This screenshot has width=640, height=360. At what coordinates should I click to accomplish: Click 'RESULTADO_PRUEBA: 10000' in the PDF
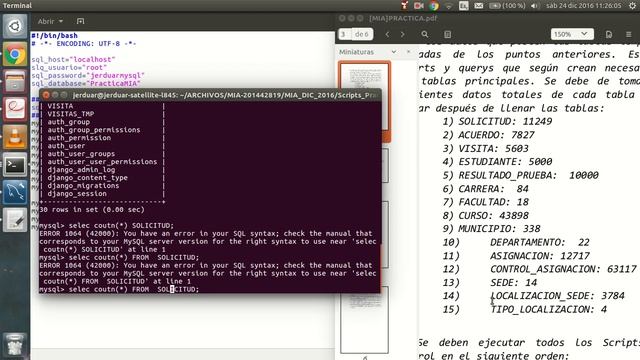pos(528,175)
